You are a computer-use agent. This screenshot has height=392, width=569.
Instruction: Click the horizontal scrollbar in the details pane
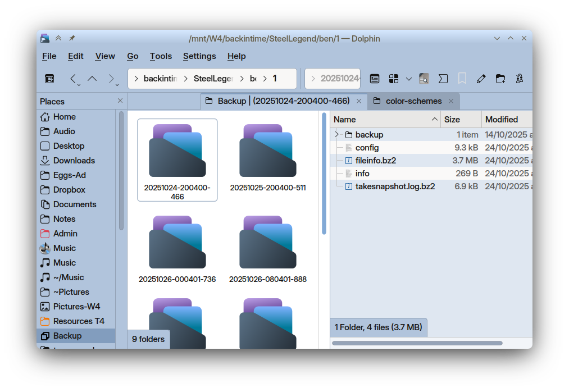click(417, 343)
